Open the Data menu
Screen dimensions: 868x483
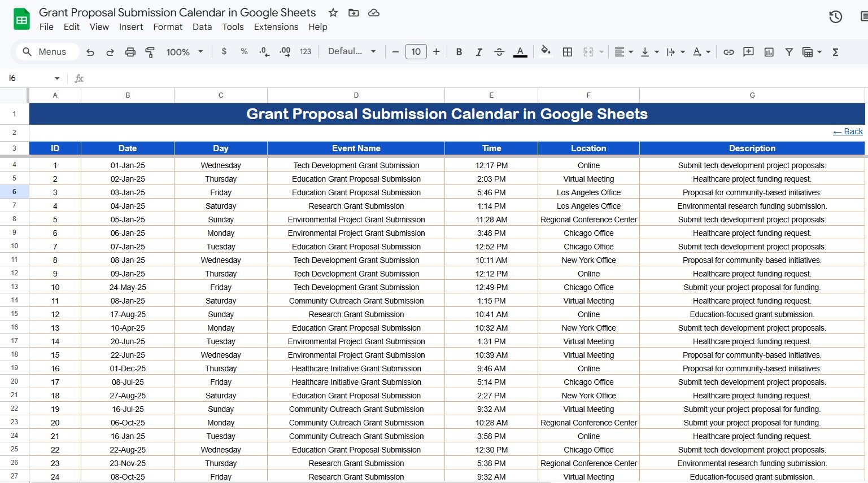click(202, 27)
